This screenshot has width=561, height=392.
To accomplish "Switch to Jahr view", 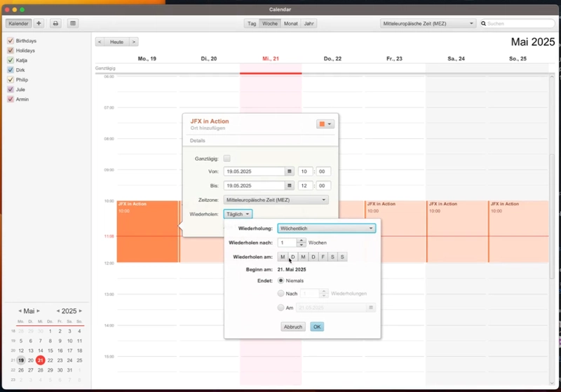I will point(309,24).
